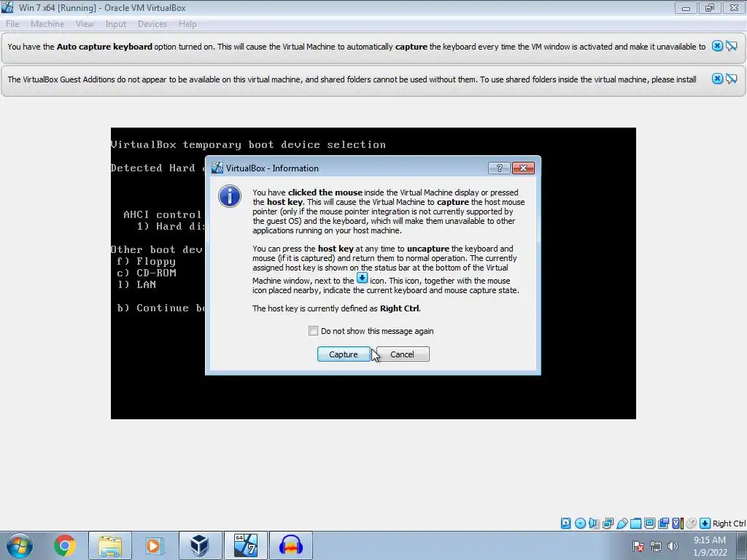
Task: Click the 'f) Floppy' boot option line
Action: point(146,262)
